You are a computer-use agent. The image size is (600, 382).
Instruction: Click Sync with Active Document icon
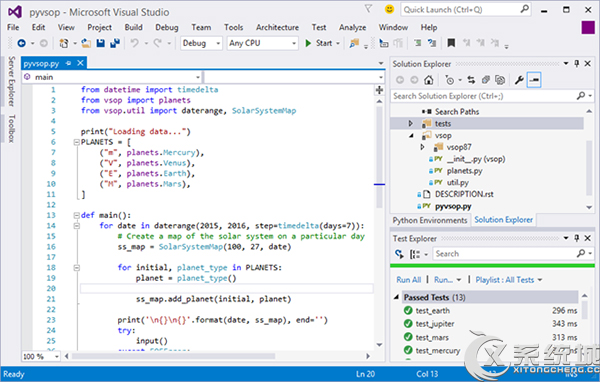coord(471,80)
